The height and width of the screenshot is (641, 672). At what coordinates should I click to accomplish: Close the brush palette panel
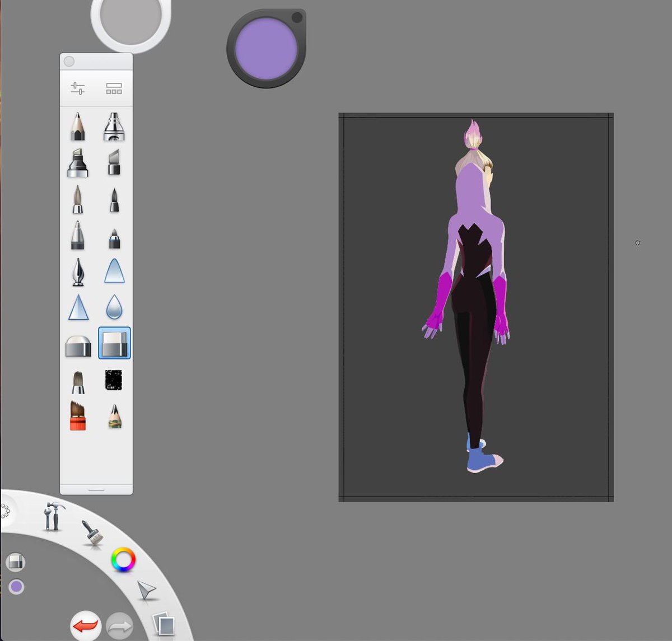(69, 62)
